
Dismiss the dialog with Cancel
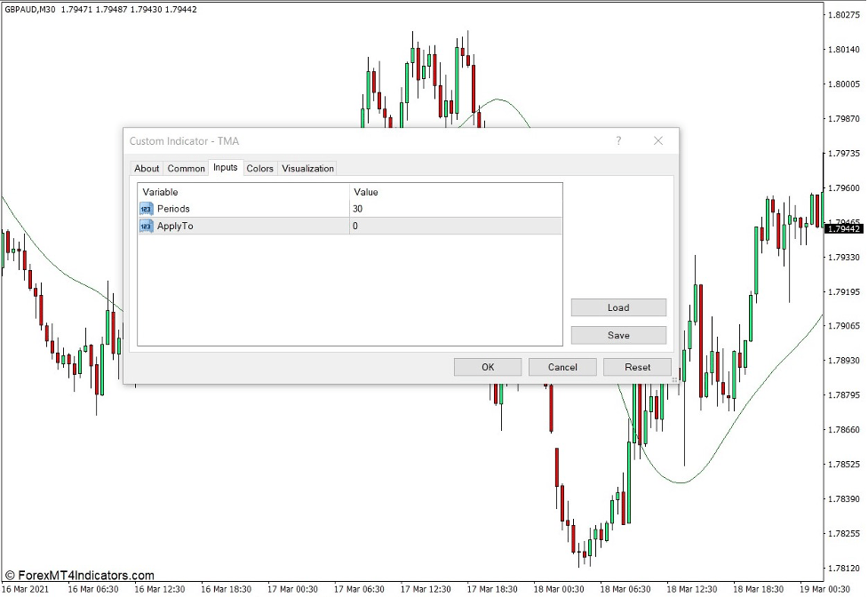pyautogui.click(x=561, y=367)
